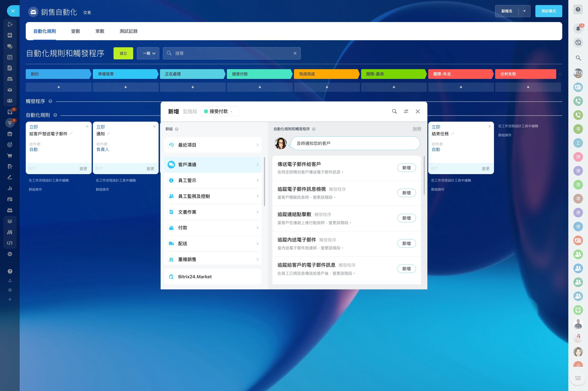Enable 測試模式 in the top bar
The width and height of the screenshot is (588, 391).
[548, 11]
